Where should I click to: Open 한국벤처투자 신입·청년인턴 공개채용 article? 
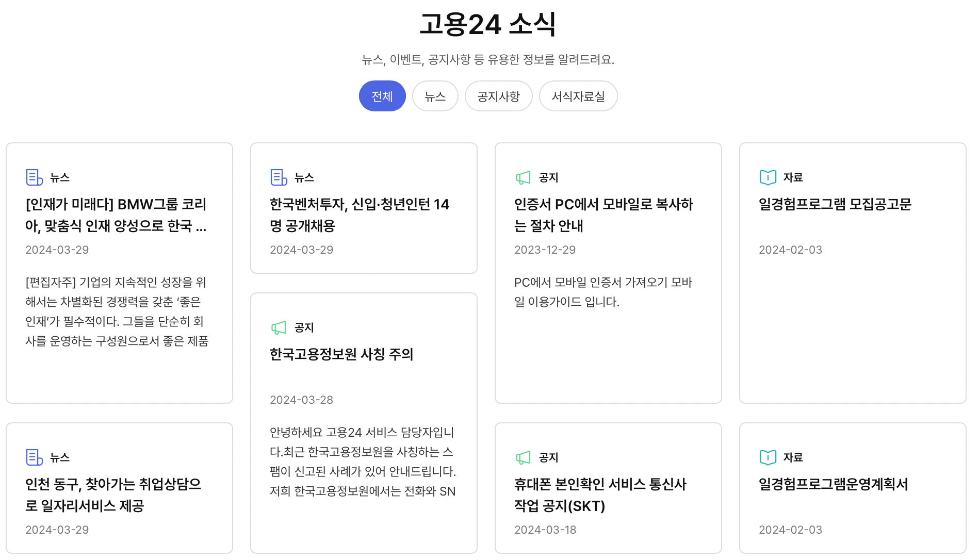point(360,216)
